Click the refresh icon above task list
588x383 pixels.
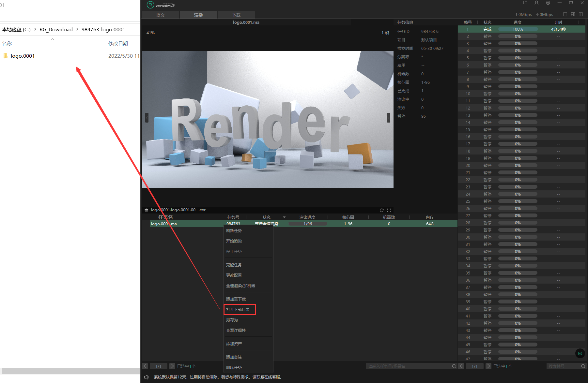[381, 210]
